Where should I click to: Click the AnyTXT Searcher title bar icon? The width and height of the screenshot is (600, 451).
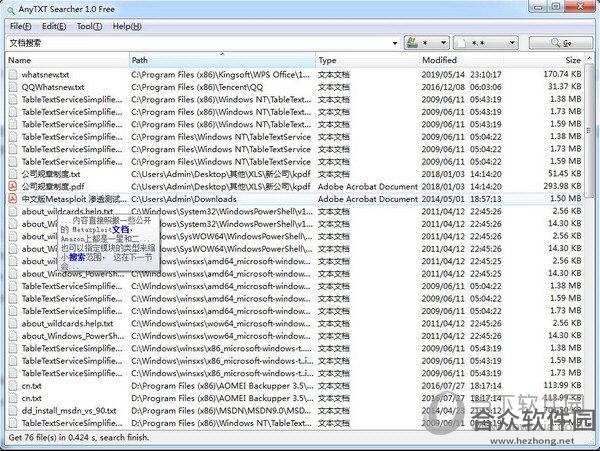10,9
